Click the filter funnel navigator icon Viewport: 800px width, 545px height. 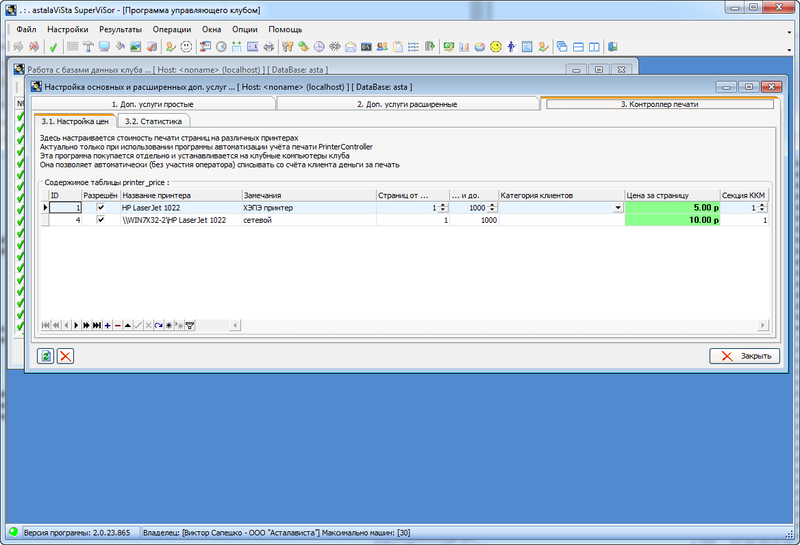point(190,326)
